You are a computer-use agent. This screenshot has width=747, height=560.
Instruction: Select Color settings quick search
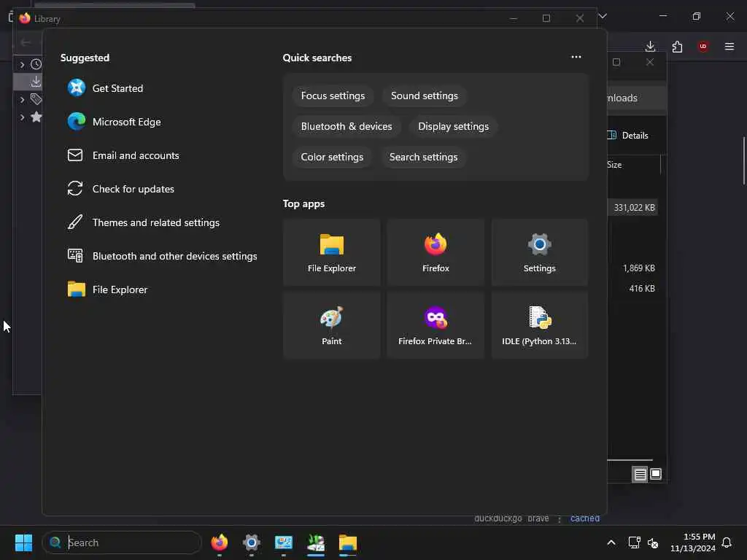[332, 157]
